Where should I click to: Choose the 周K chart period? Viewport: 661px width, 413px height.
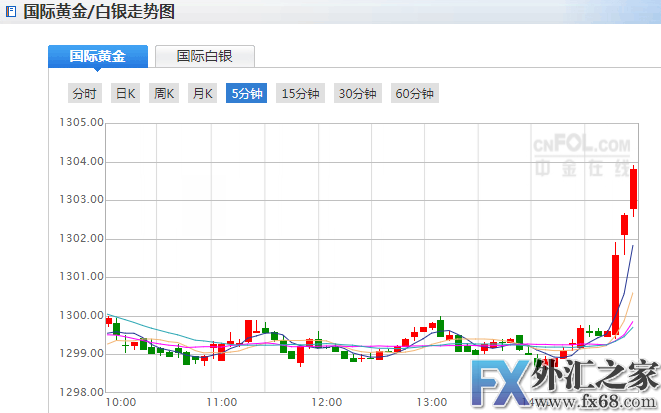coord(164,93)
